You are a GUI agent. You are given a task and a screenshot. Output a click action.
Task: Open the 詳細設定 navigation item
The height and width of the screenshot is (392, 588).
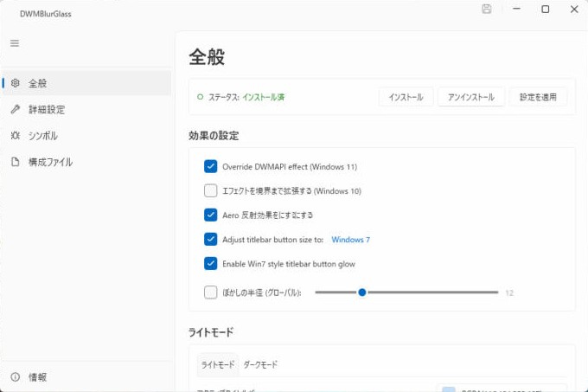87,109
